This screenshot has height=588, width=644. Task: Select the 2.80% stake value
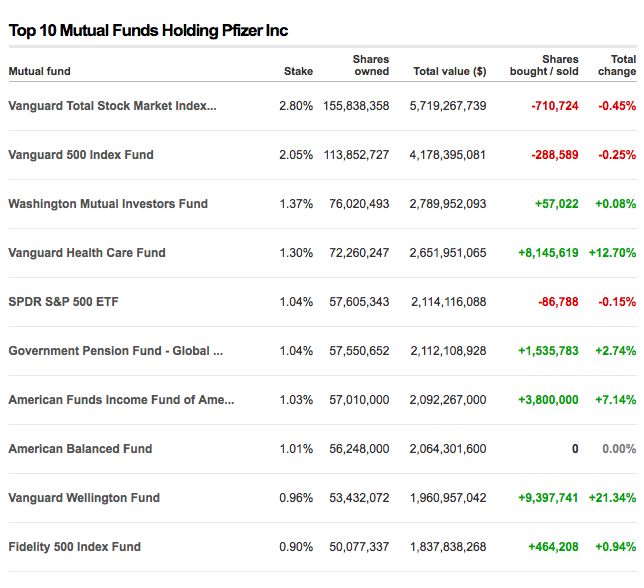[296, 106]
